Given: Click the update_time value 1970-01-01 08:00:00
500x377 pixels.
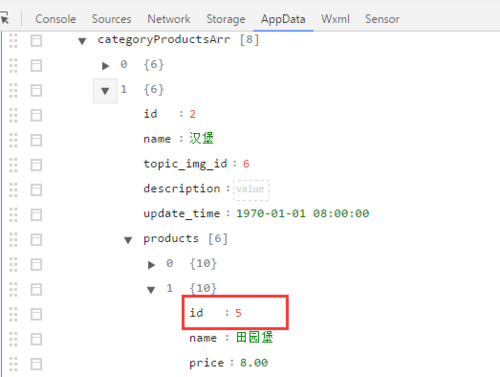Looking at the screenshot, I should 303,213.
